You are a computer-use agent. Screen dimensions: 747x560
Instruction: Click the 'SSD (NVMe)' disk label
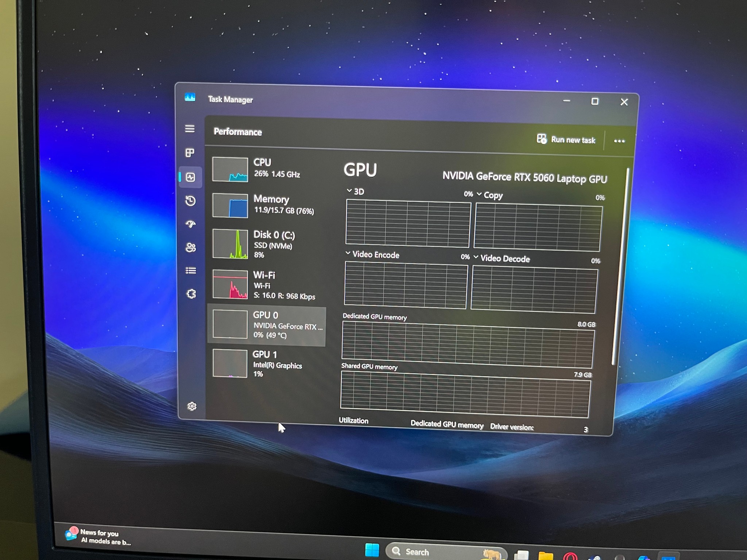tap(273, 246)
